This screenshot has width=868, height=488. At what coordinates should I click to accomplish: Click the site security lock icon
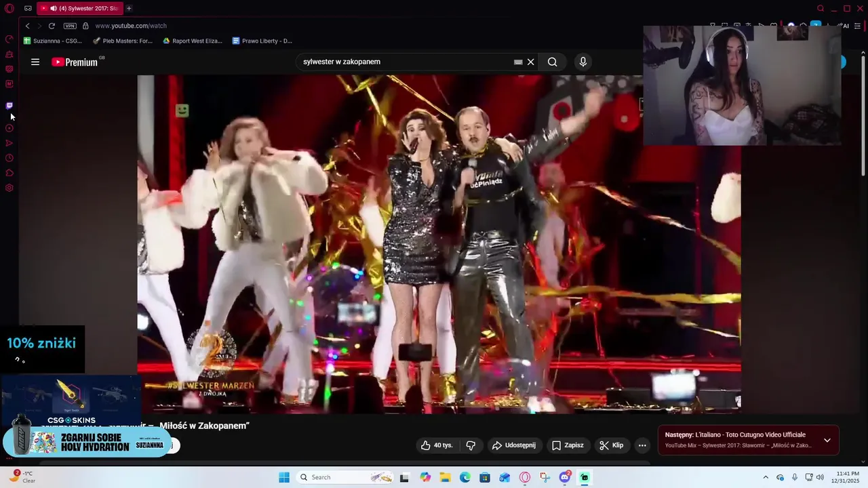(x=85, y=26)
